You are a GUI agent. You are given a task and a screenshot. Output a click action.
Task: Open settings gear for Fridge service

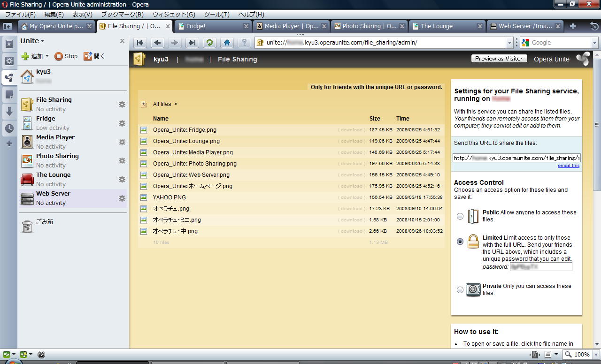tap(122, 123)
